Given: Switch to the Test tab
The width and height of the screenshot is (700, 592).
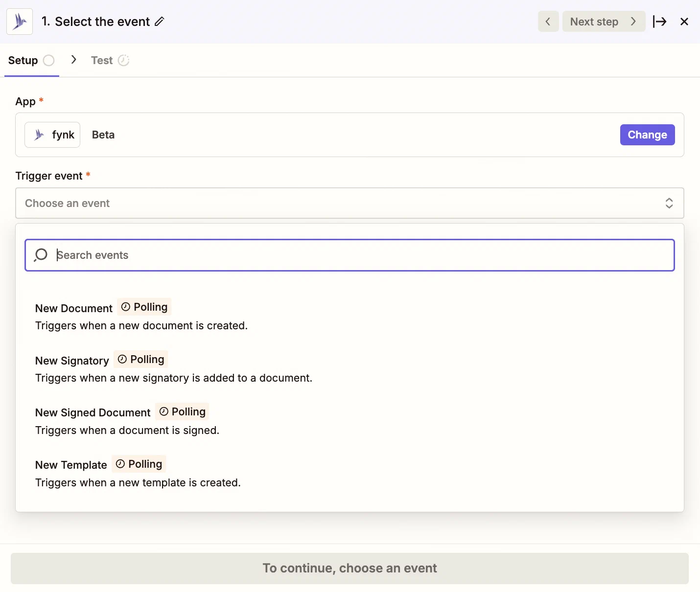Looking at the screenshot, I should 110,60.
